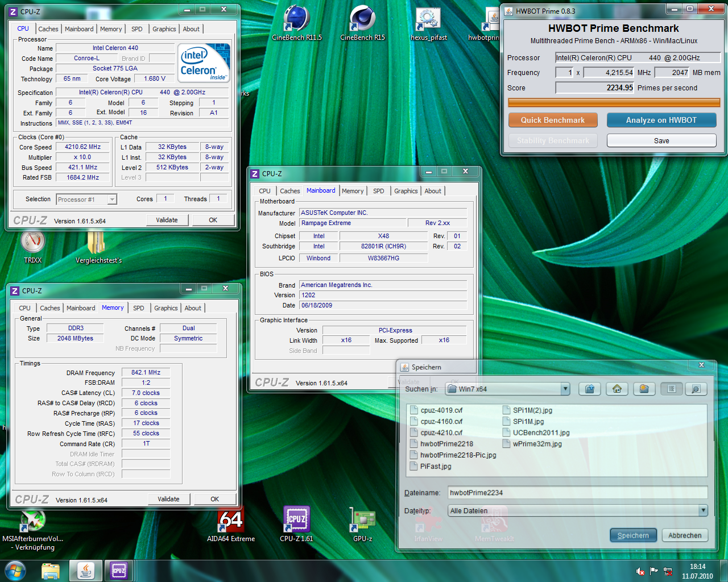728x582 pixels.
Task: Select UCBench2011.jpg file
Action: coord(536,433)
